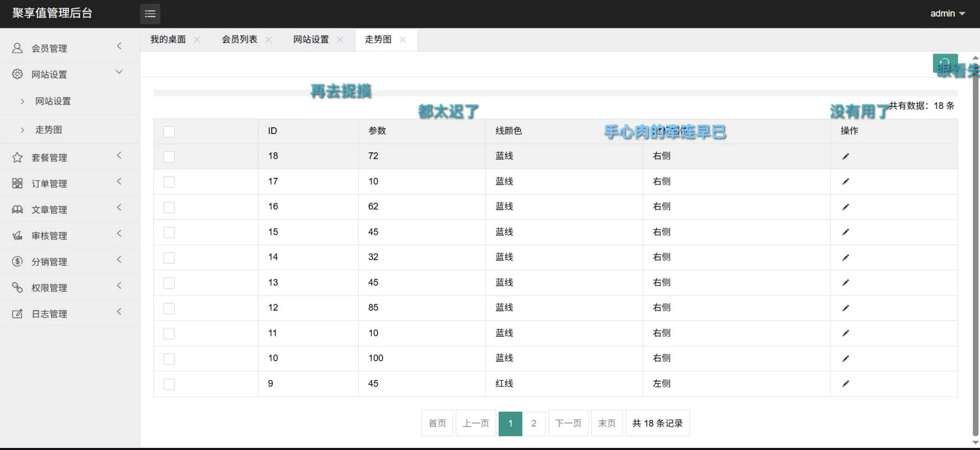Open the 走势图 submenu item in sidebar
The image size is (980, 450).
click(x=48, y=130)
